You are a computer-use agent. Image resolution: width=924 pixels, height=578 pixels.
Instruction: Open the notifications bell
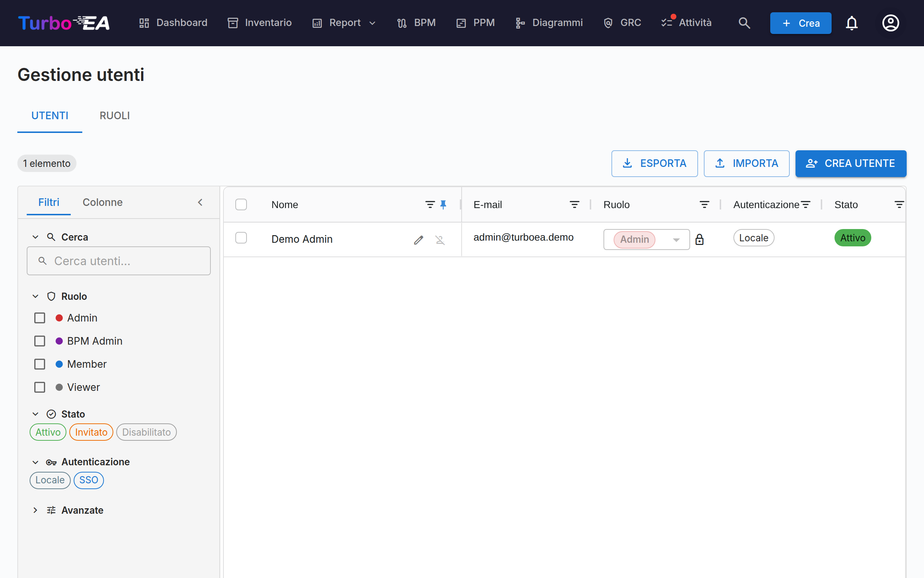coord(852,23)
